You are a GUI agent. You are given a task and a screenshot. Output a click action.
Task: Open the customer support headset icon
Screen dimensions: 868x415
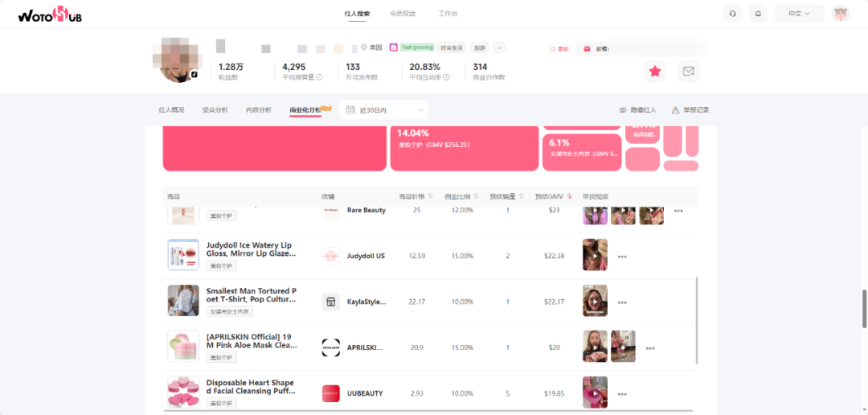point(732,14)
